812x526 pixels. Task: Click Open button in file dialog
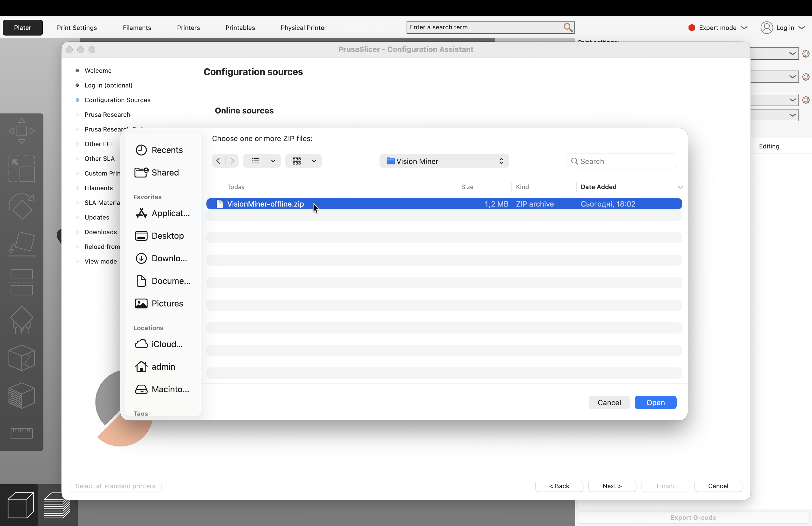click(656, 402)
